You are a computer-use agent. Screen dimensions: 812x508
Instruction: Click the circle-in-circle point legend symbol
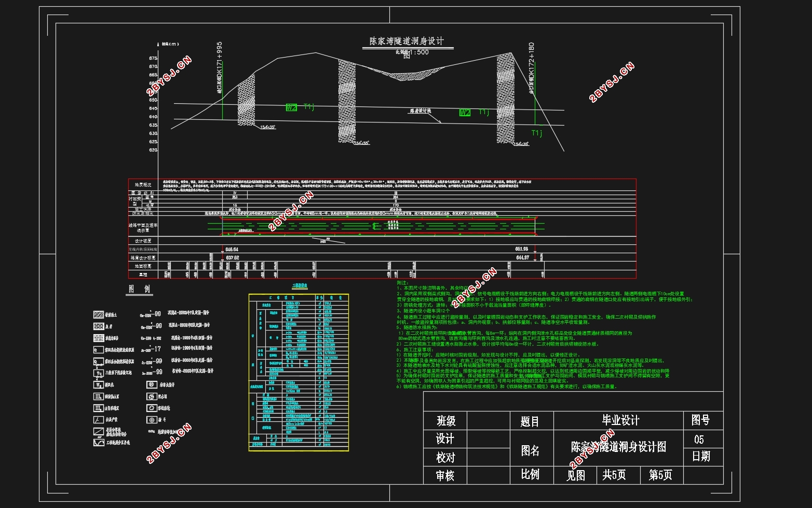[x=152, y=385]
